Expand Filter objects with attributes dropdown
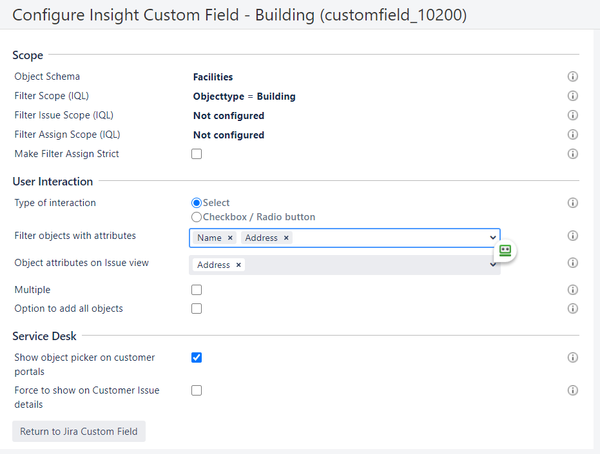The height and width of the screenshot is (454, 600). (x=493, y=238)
